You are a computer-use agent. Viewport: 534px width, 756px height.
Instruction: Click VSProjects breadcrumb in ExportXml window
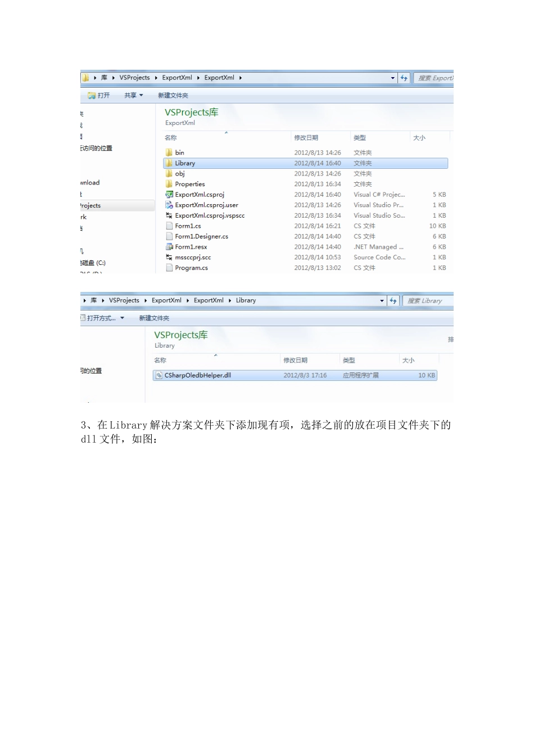pos(134,78)
